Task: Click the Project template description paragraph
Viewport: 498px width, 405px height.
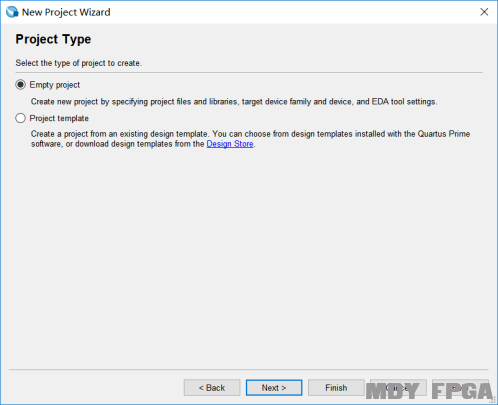Action: coord(250,139)
